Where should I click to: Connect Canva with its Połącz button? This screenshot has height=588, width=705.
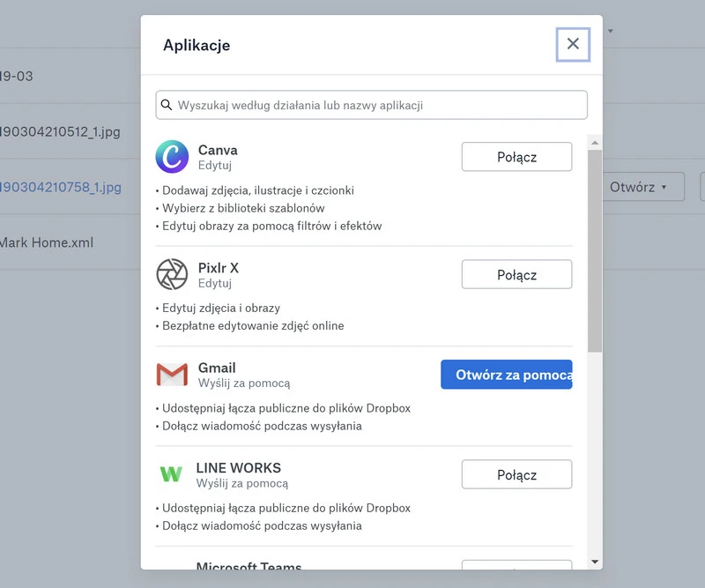coord(516,157)
